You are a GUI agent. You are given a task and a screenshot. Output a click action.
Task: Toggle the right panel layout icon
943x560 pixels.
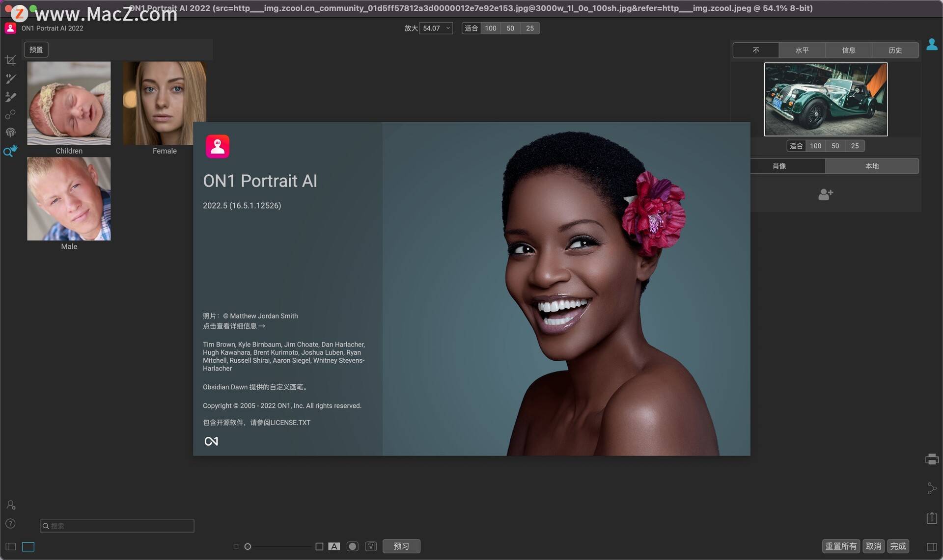click(932, 546)
